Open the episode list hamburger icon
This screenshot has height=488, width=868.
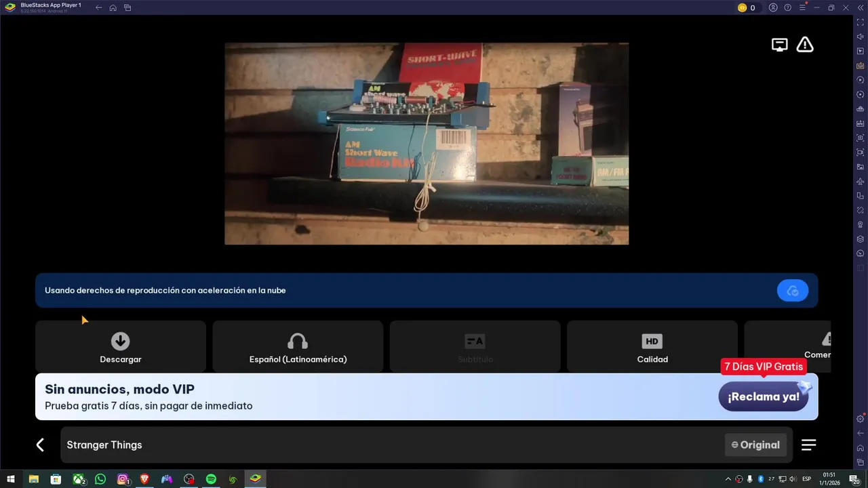coord(809,445)
